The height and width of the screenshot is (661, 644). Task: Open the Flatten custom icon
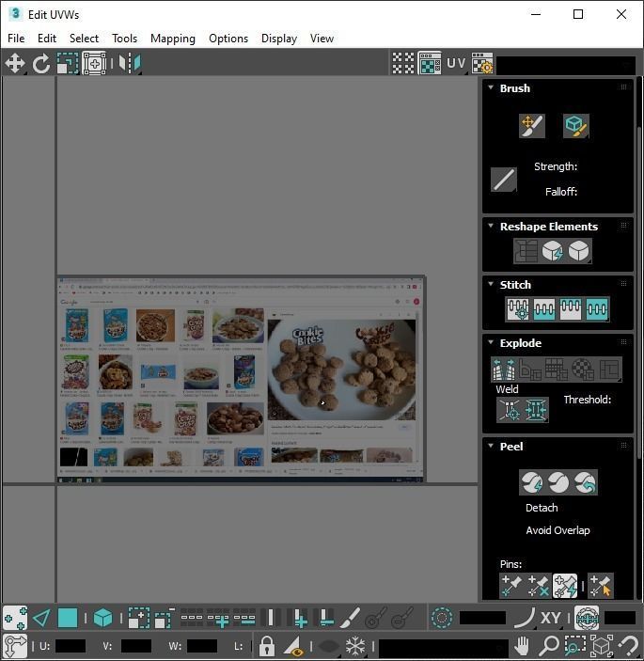609,369
